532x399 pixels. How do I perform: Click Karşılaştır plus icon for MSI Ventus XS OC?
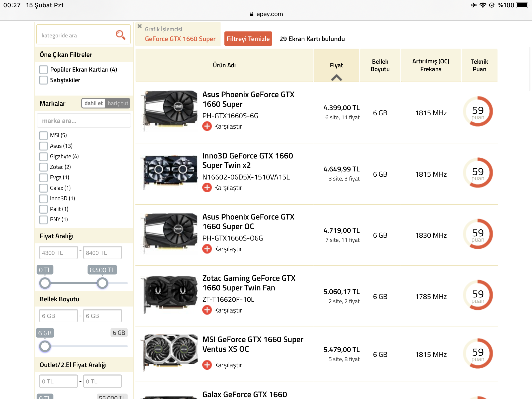coord(207,365)
